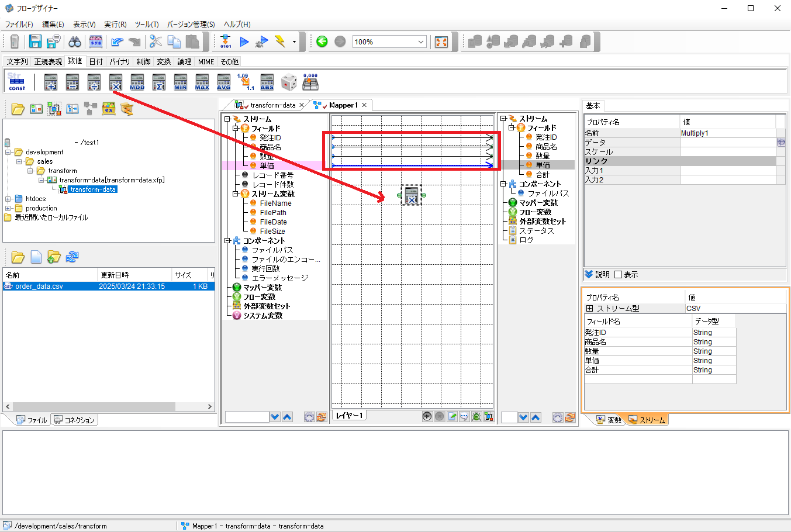Screen dimensions: 791x532
Task: Start debug run with the bug-and-play icon
Action: click(262, 42)
